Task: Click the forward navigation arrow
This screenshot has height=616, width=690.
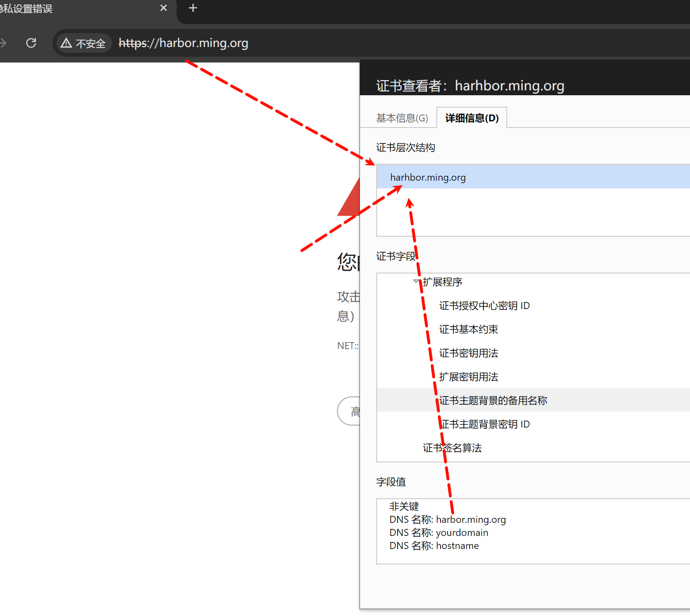Action: coord(3,43)
